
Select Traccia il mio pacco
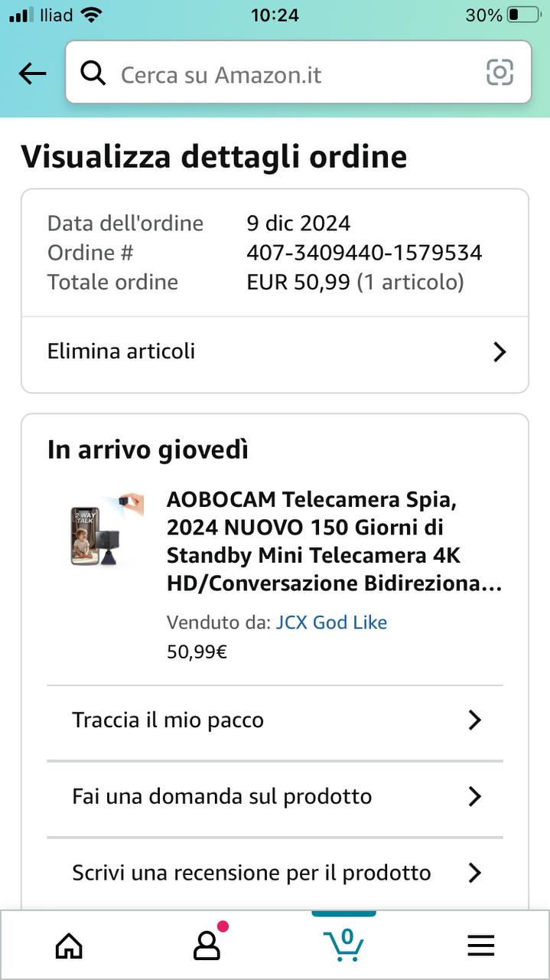tap(168, 720)
